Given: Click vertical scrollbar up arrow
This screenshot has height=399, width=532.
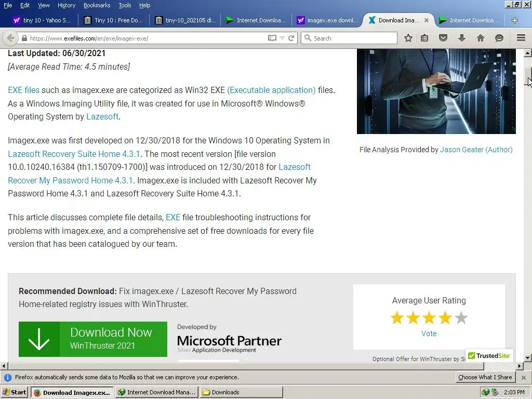Looking at the screenshot, I should tap(528, 54).
